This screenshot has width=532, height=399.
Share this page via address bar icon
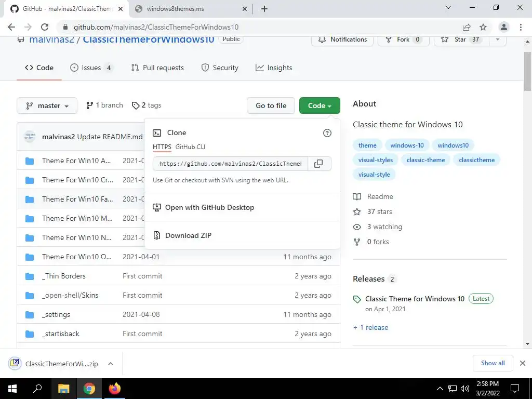[467, 27]
